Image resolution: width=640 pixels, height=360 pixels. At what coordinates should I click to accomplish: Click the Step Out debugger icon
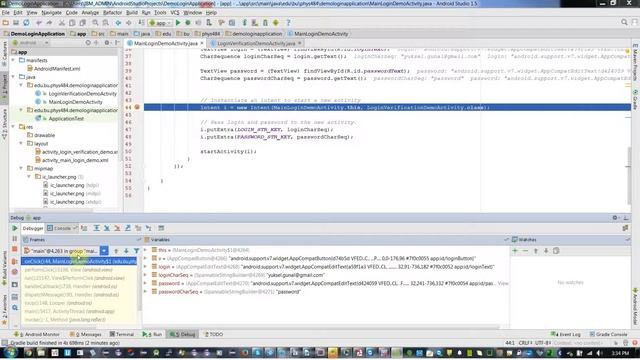[x=128, y=228]
